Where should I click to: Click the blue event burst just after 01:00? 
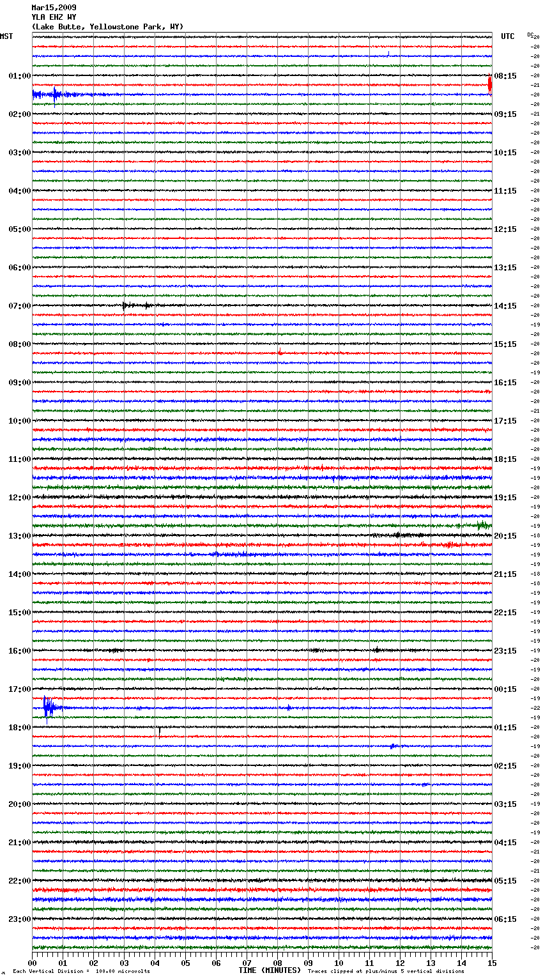(55, 95)
